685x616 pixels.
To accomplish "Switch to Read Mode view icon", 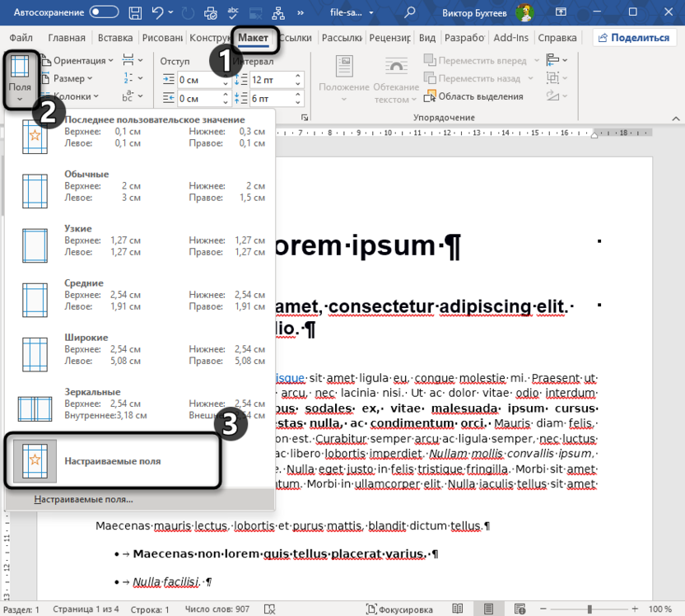I will pos(458,609).
